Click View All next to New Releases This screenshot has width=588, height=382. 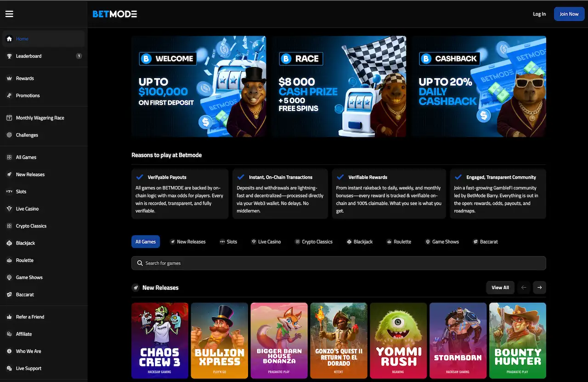point(500,287)
